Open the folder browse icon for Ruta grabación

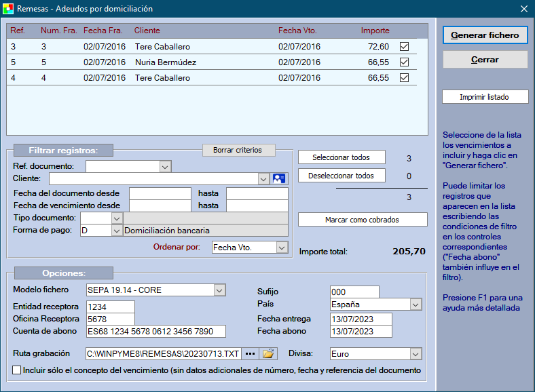(270, 353)
